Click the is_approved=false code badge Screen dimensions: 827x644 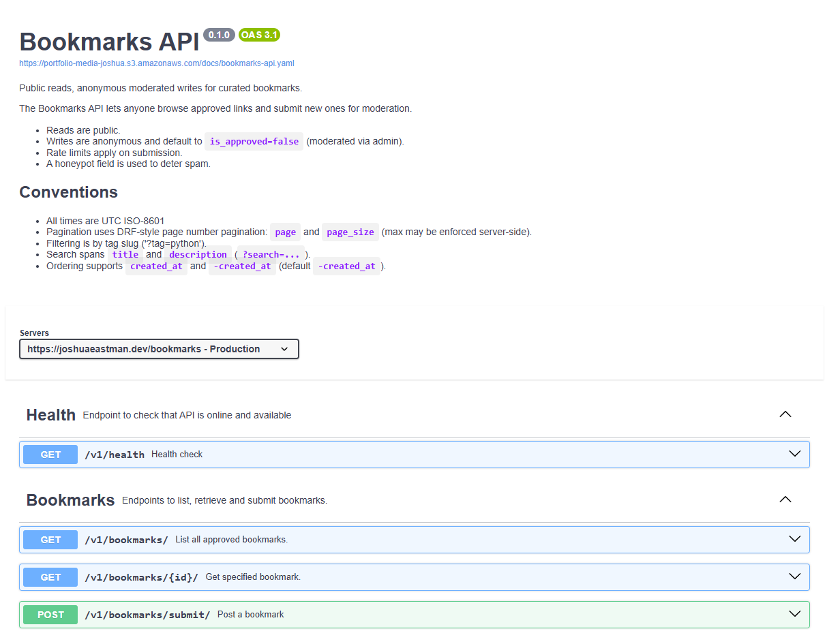254,141
